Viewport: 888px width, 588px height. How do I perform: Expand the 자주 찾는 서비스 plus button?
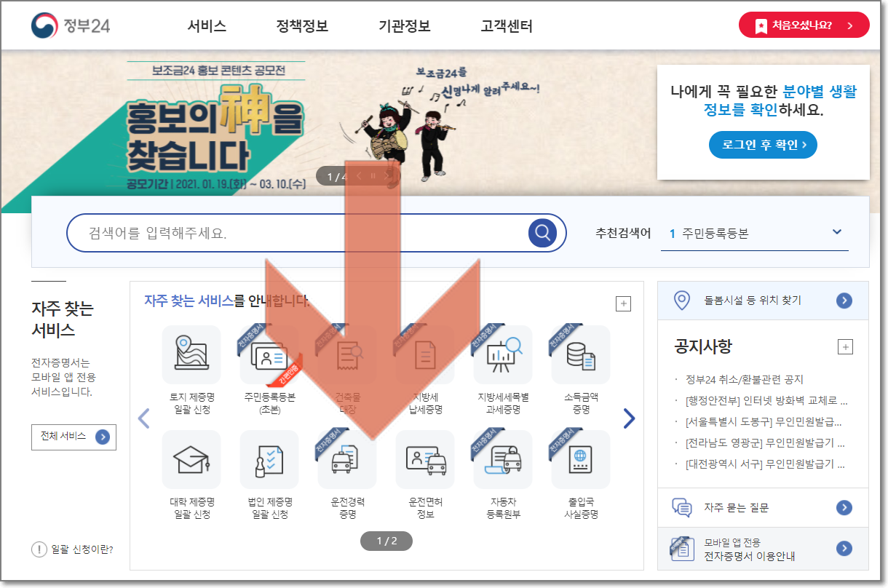tap(623, 304)
